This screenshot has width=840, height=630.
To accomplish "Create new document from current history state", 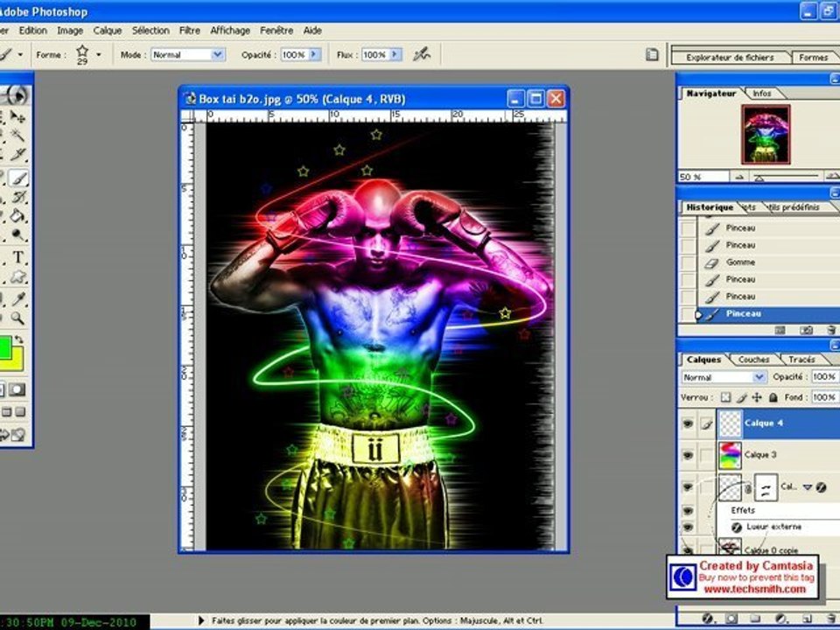I will [x=780, y=330].
